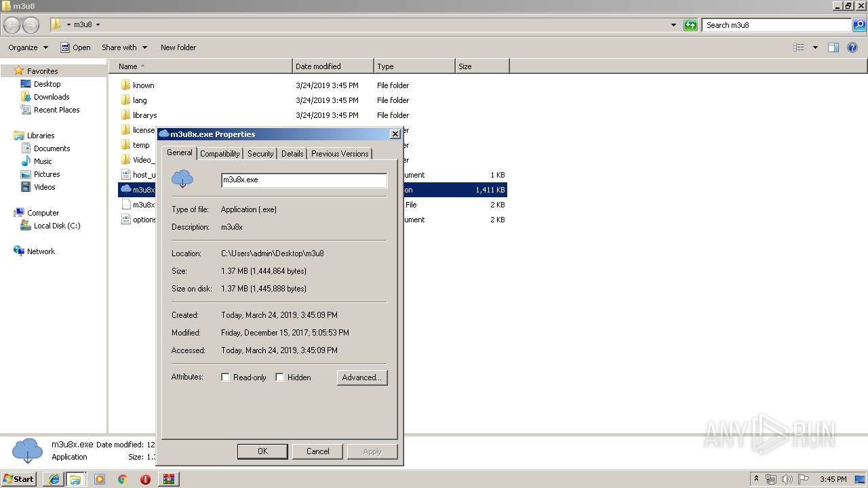
Task: Select the Video_ folder icon
Action: 125,160
